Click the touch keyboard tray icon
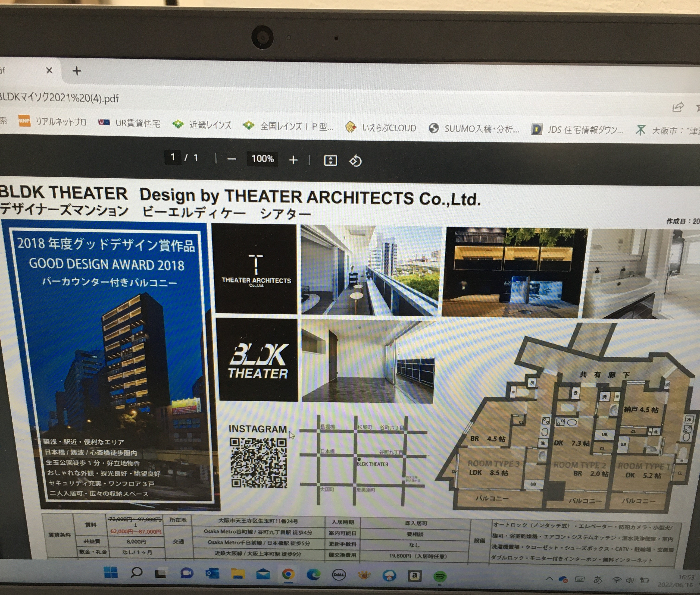 coord(580,579)
